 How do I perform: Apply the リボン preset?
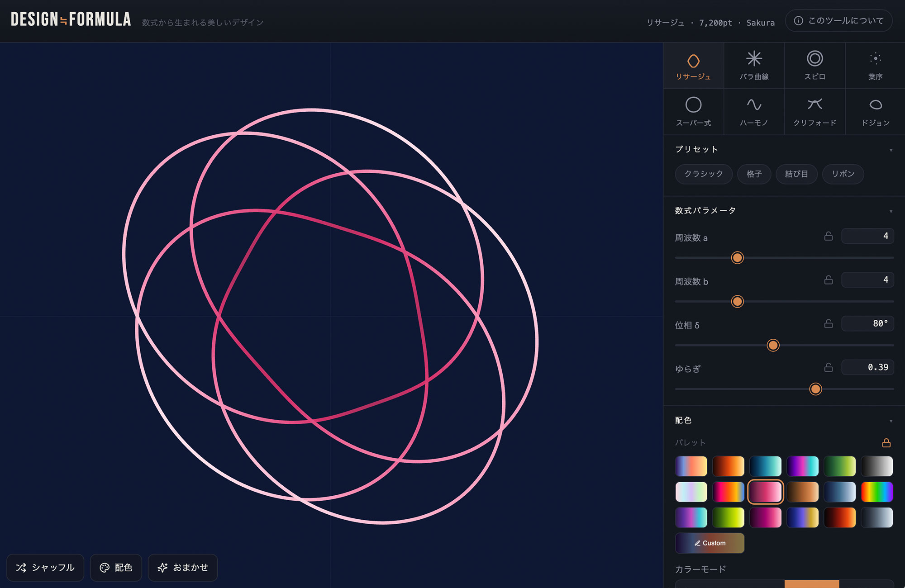point(843,174)
